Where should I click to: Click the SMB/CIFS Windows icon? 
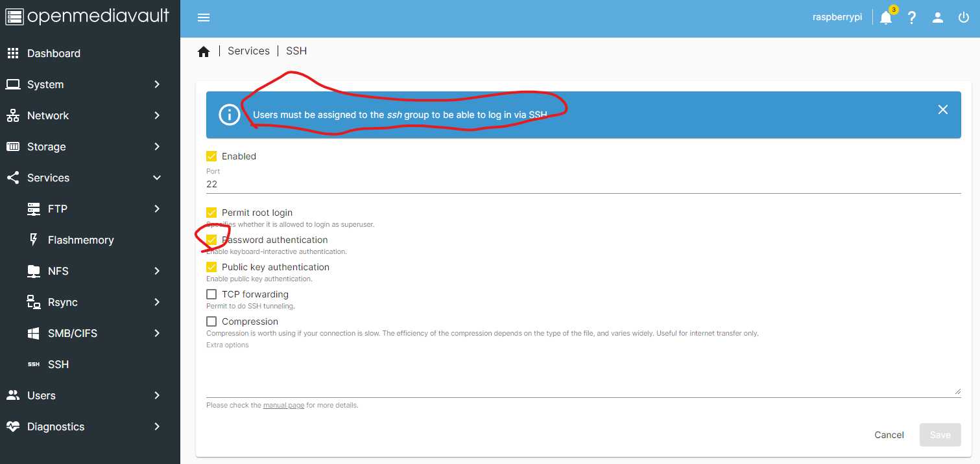[x=34, y=333]
